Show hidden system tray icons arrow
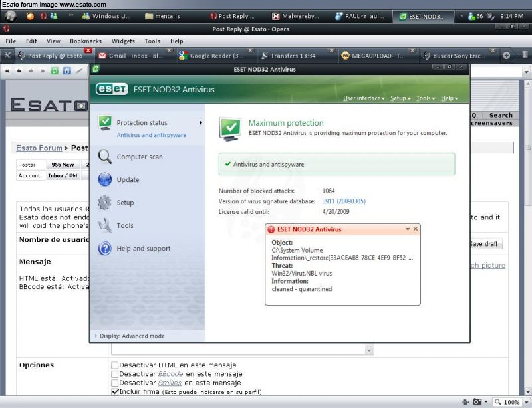 tap(462, 16)
